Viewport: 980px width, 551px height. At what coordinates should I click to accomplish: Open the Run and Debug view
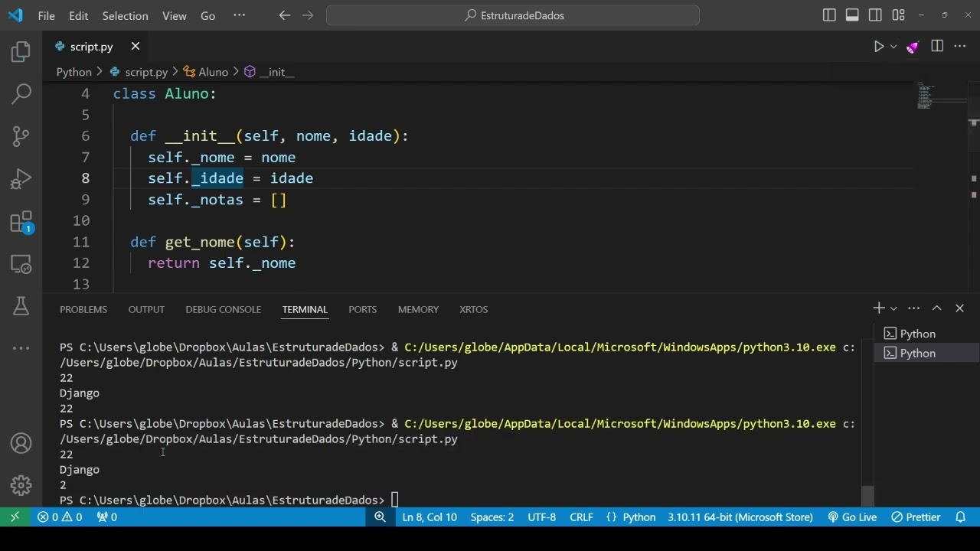[21, 179]
